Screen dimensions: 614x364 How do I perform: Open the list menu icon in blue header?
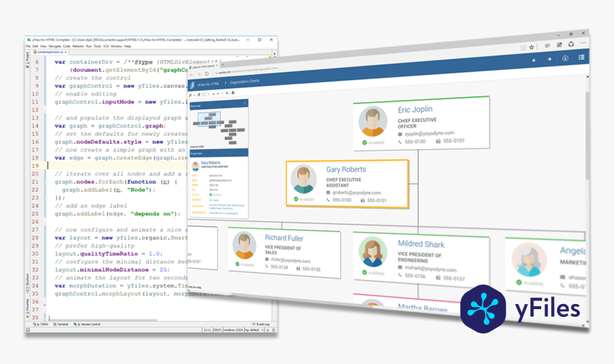pos(581,58)
